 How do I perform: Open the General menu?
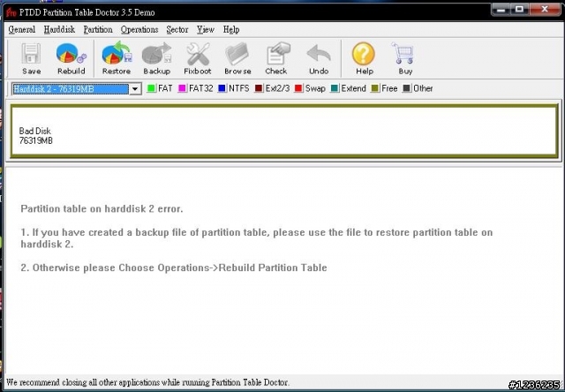(21, 29)
